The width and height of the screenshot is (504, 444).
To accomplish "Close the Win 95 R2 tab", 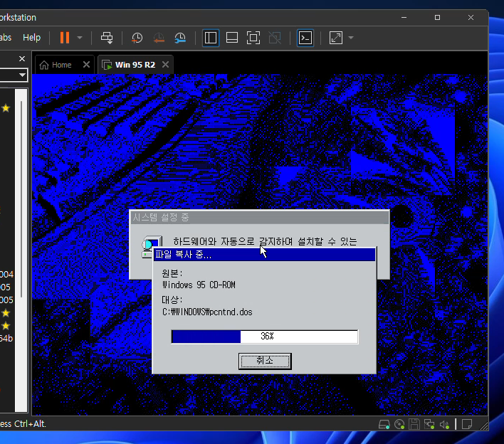I will click(x=166, y=65).
